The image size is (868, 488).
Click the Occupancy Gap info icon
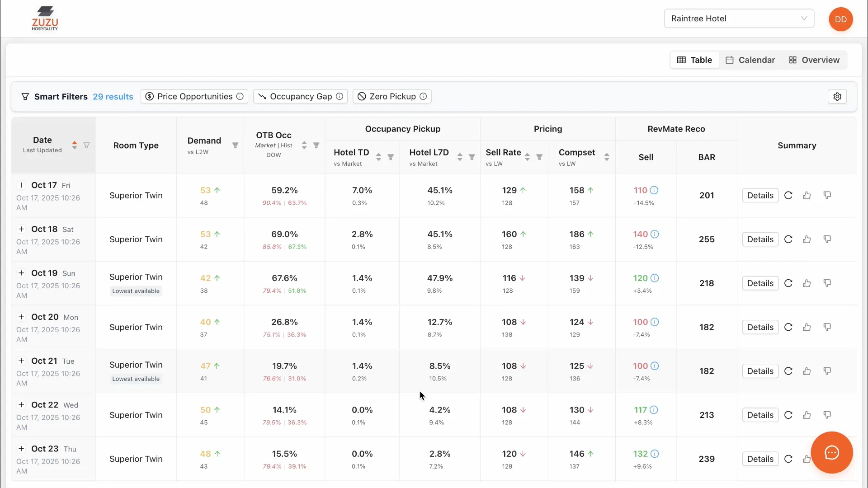339,96
